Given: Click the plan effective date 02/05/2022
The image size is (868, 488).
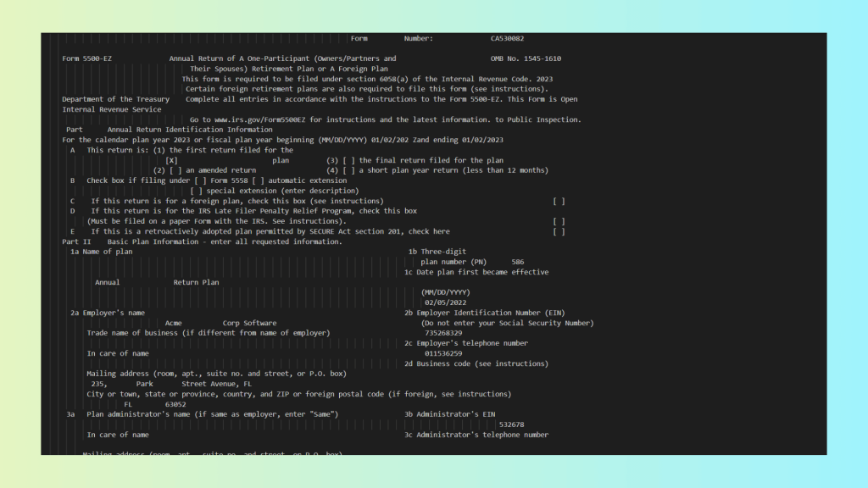Looking at the screenshot, I should pos(445,302).
